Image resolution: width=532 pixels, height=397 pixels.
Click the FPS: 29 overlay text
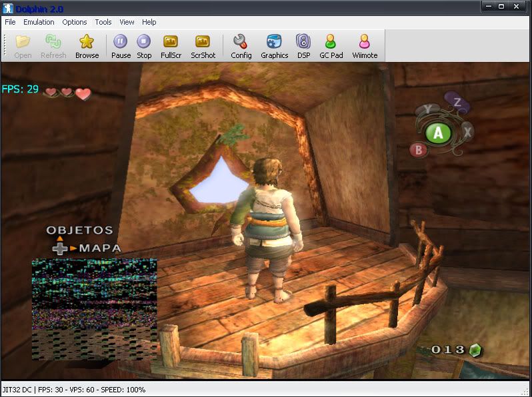pyautogui.click(x=20, y=89)
